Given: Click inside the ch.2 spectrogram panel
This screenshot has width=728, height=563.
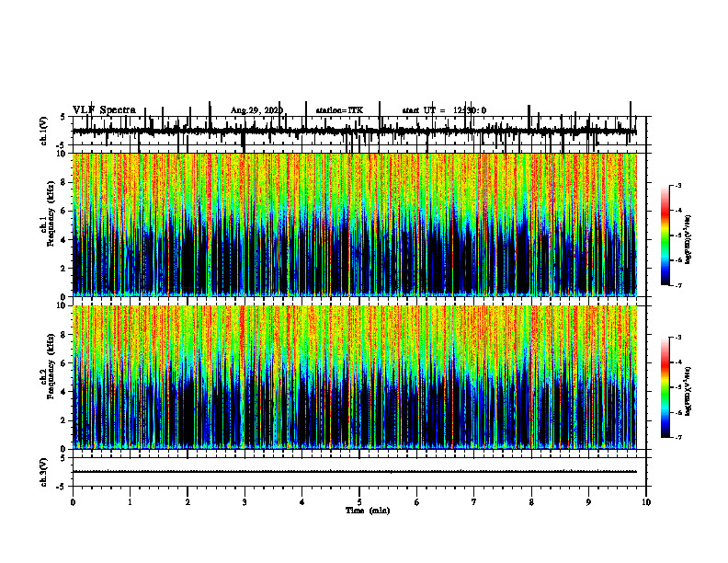Looking at the screenshot, I should coord(354,377).
